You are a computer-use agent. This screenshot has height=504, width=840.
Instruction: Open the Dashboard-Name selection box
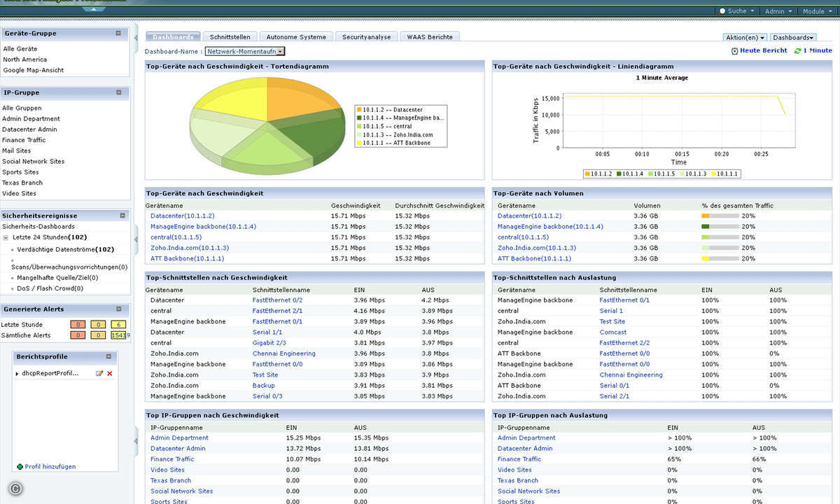point(245,51)
